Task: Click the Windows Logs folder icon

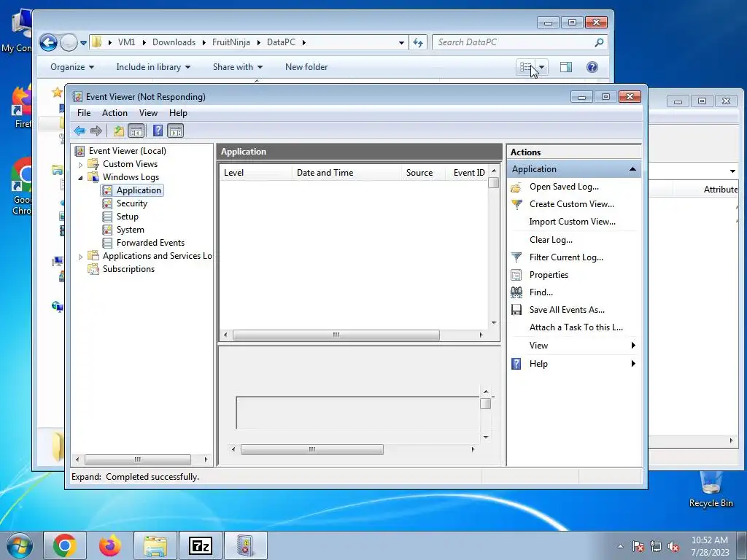Action: coord(93,177)
